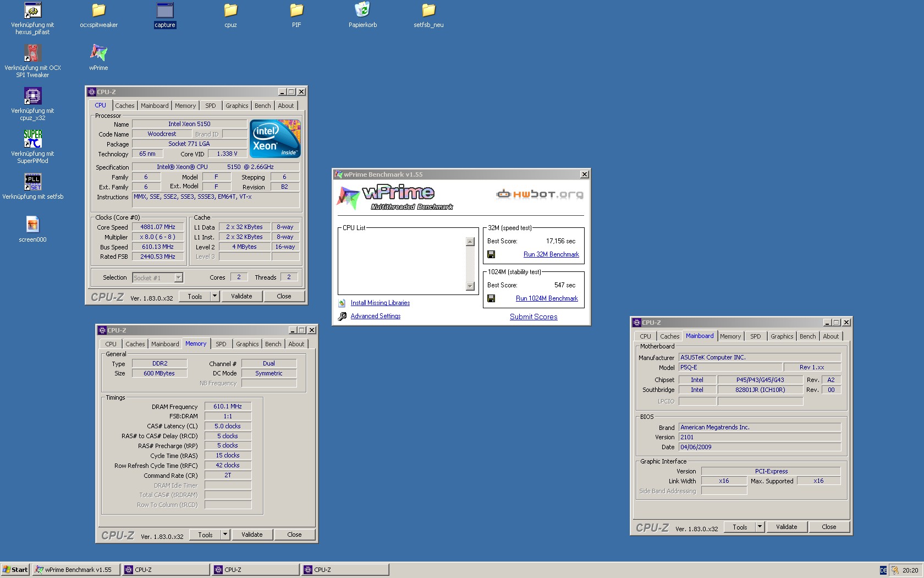Image resolution: width=924 pixels, height=578 pixels.
Task: Expand Tools dropdown in CPU tab window
Action: point(215,296)
